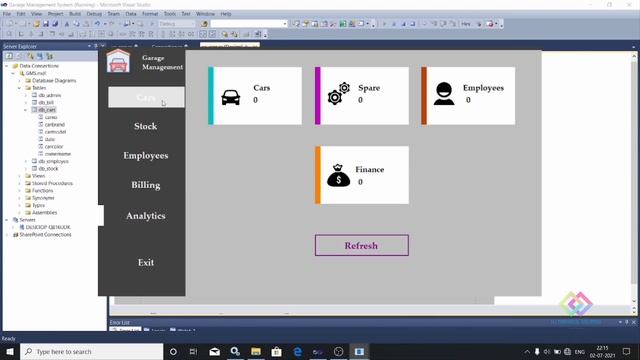Expand the db_stock table
Screen dimensions: 640x360
click(x=26, y=169)
